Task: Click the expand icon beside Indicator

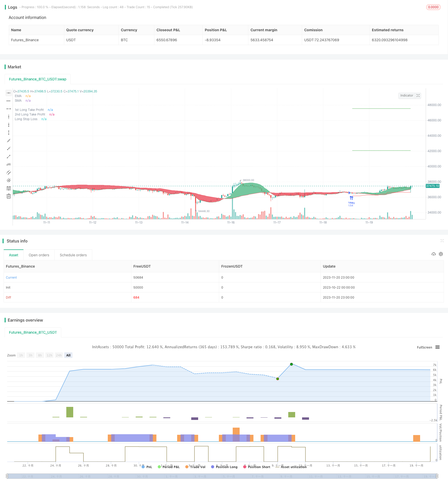Action: 418,96
